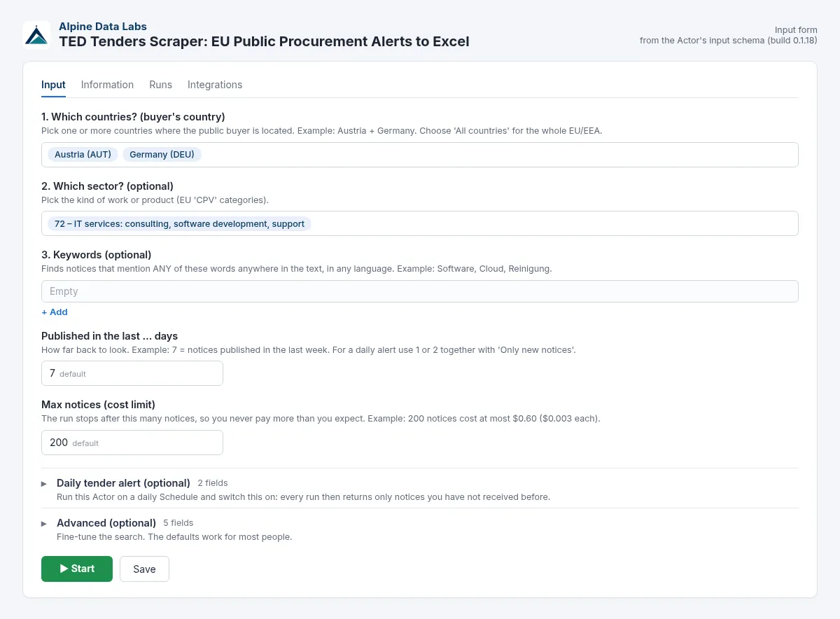
Task: Click the Published in the last days field
Action: pos(132,373)
